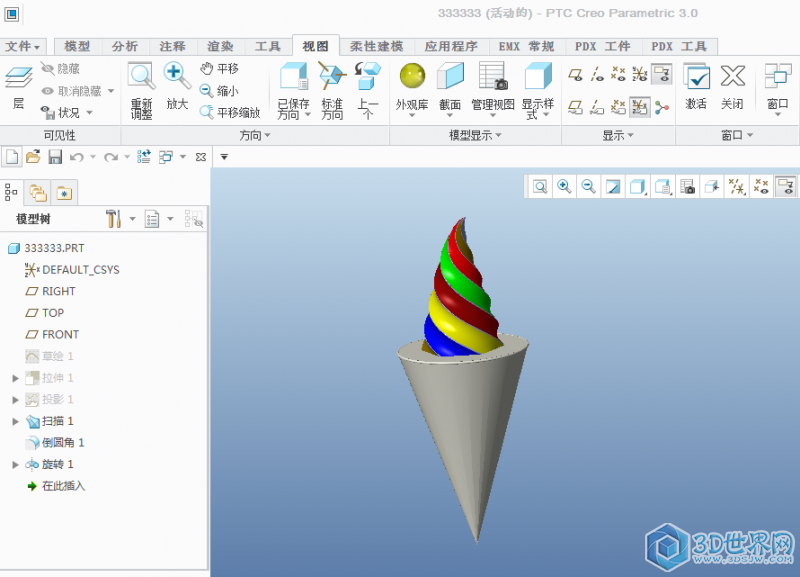Open the 外观库 appearance gallery
Image resolution: width=800 pixels, height=577 pixels.
[x=412, y=90]
